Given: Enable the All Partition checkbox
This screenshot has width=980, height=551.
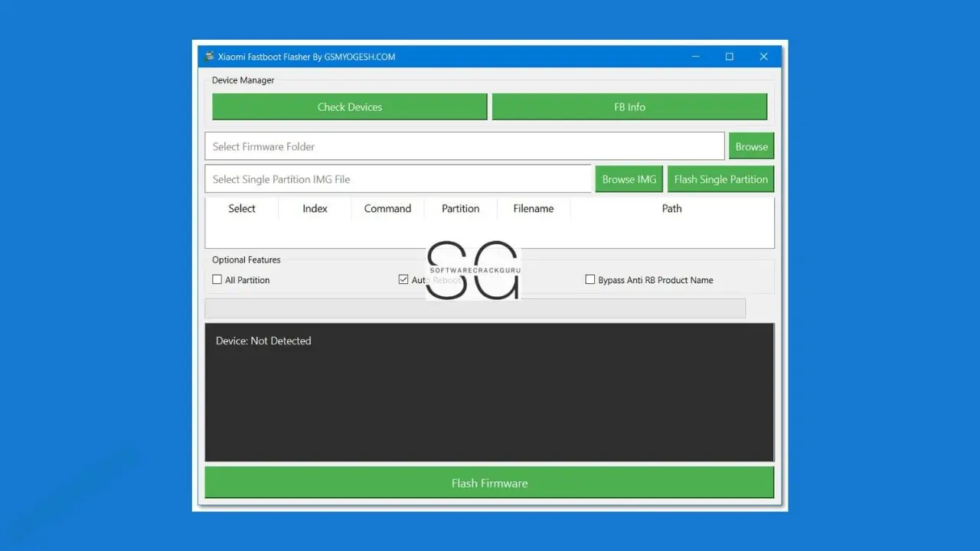Looking at the screenshot, I should [x=217, y=279].
